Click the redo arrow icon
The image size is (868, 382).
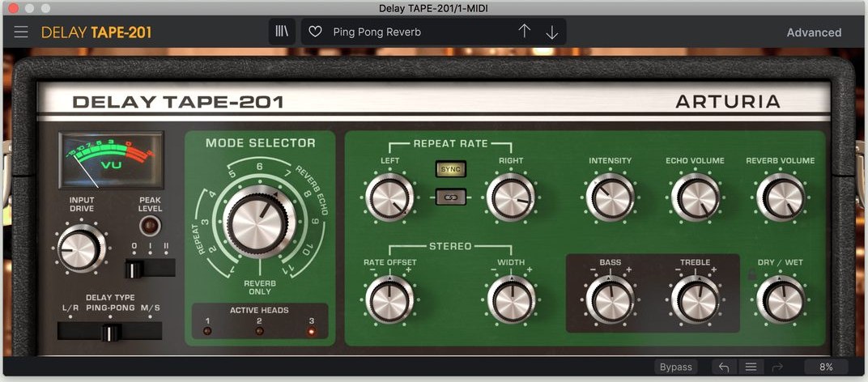[x=777, y=367]
